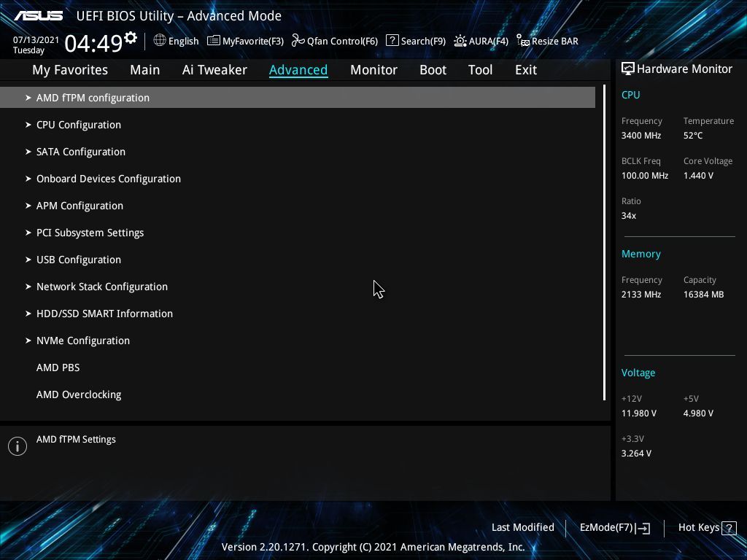Click the Resize BAR icon
Screen dimensions: 747x560
pyautogui.click(x=523, y=41)
